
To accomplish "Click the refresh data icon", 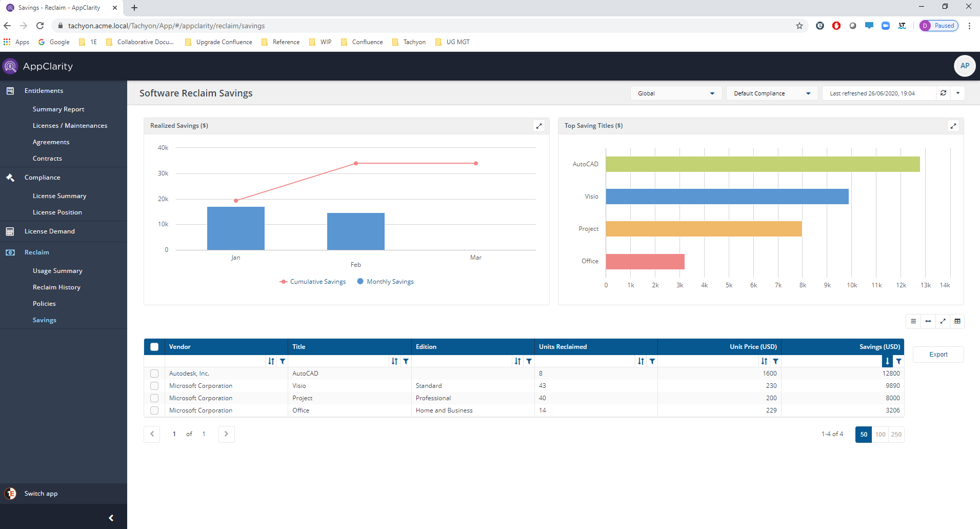I will (943, 93).
